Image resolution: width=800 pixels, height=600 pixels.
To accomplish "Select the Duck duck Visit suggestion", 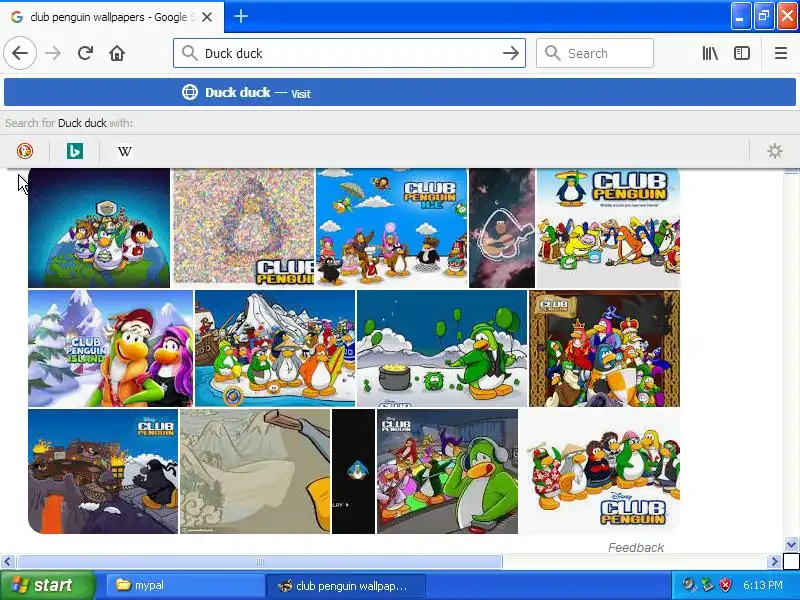I will pos(400,92).
